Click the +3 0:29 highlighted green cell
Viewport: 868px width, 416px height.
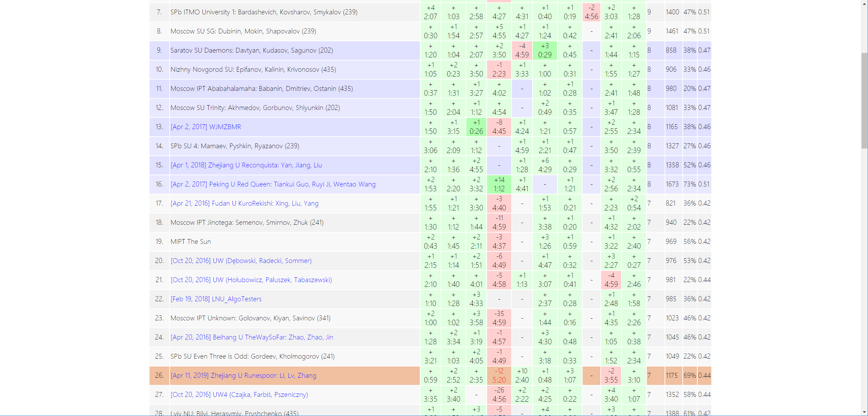(x=544, y=50)
